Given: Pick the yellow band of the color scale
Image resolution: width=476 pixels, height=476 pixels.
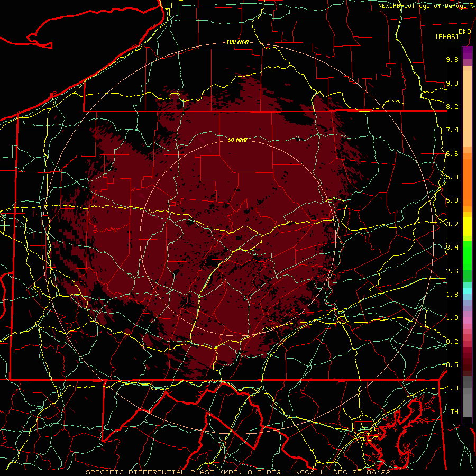Looking at the screenshot, I should point(467,226).
